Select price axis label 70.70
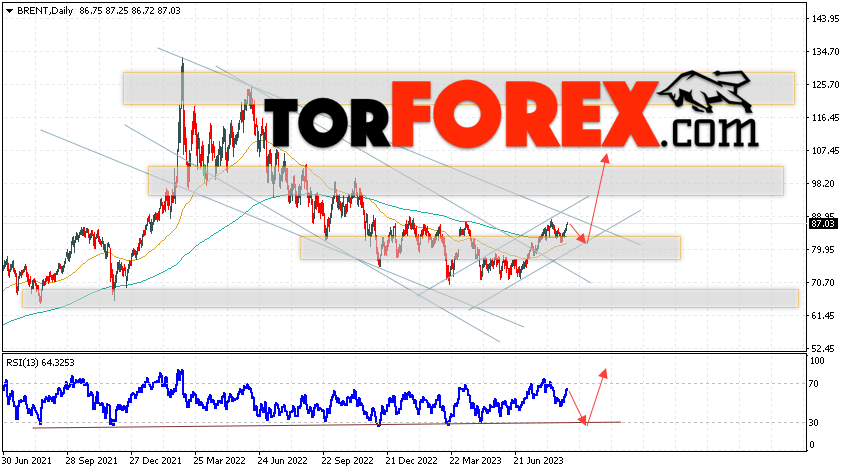The image size is (846, 472). click(823, 282)
